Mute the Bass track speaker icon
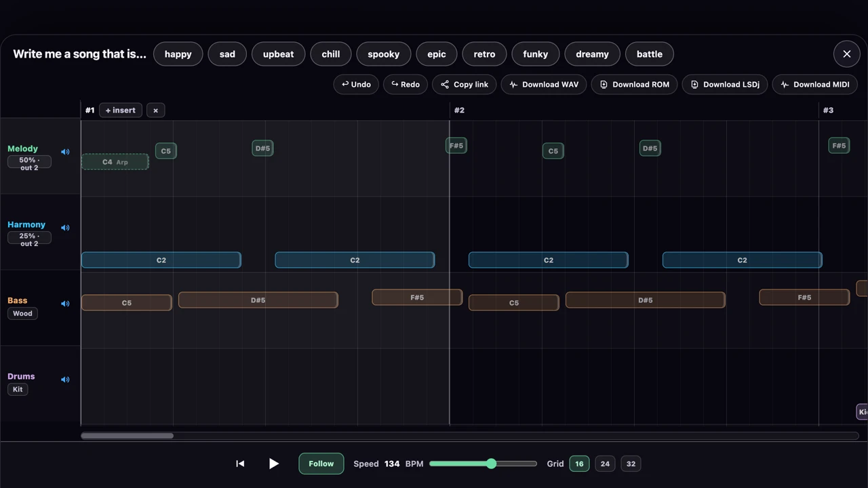Screen dimensions: 868x488 65,304
